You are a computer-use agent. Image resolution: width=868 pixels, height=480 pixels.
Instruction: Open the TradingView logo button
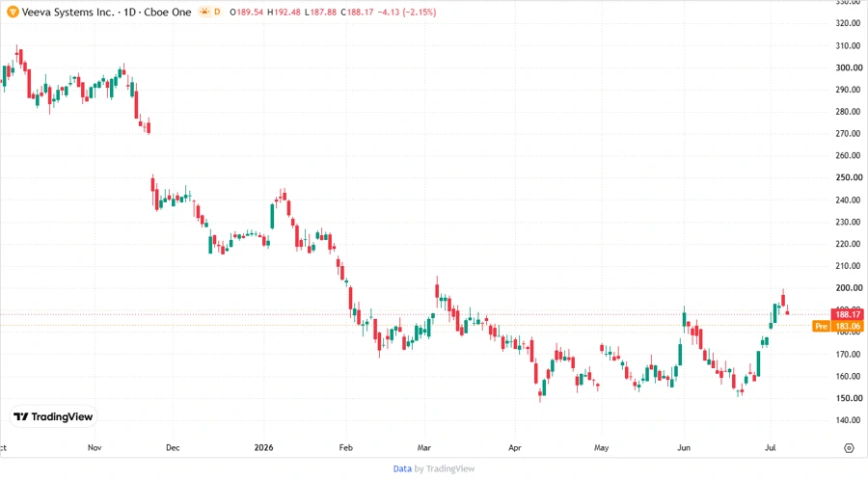53,416
